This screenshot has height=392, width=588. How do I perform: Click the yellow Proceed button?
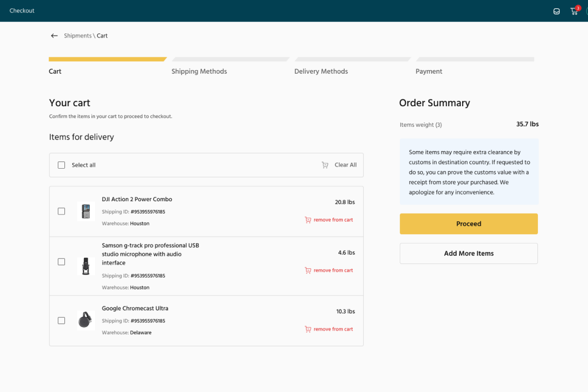pyautogui.click(x=468, y=224)
